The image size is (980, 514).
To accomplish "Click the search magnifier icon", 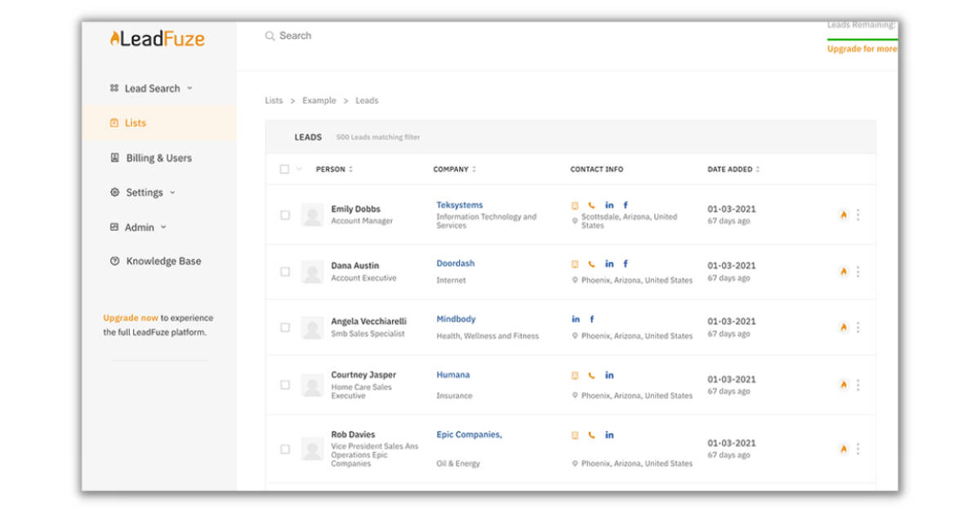I will (269, 35).
